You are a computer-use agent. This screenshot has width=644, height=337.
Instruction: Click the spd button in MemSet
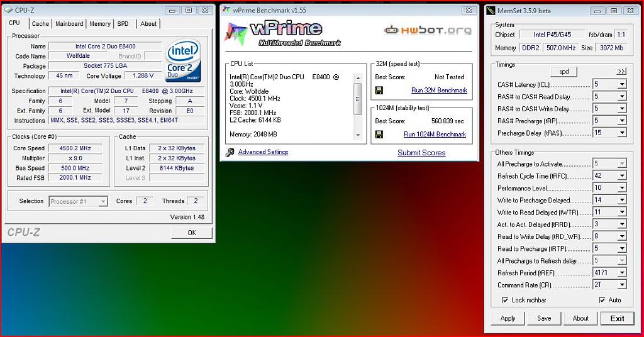point(564,72)
